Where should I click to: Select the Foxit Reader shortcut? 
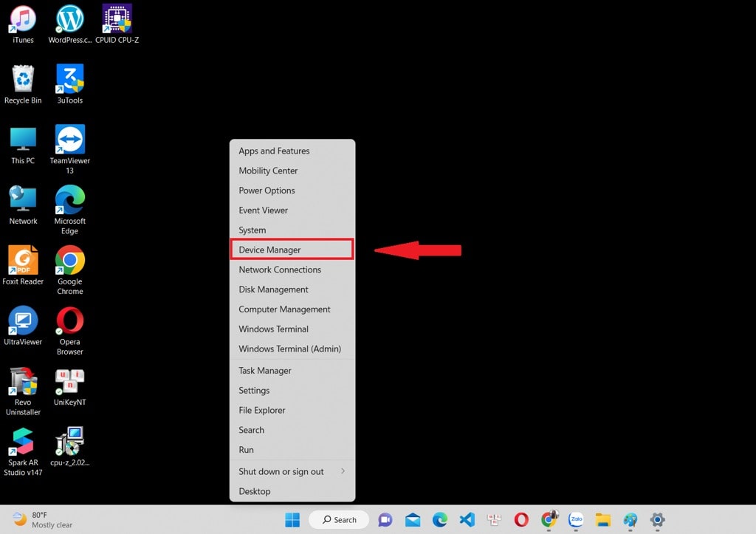[x=23, y=261]
